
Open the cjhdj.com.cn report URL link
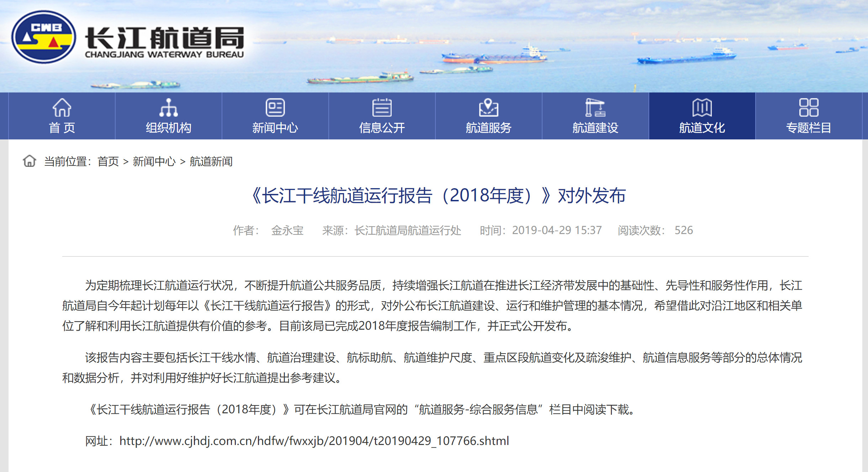314,441
